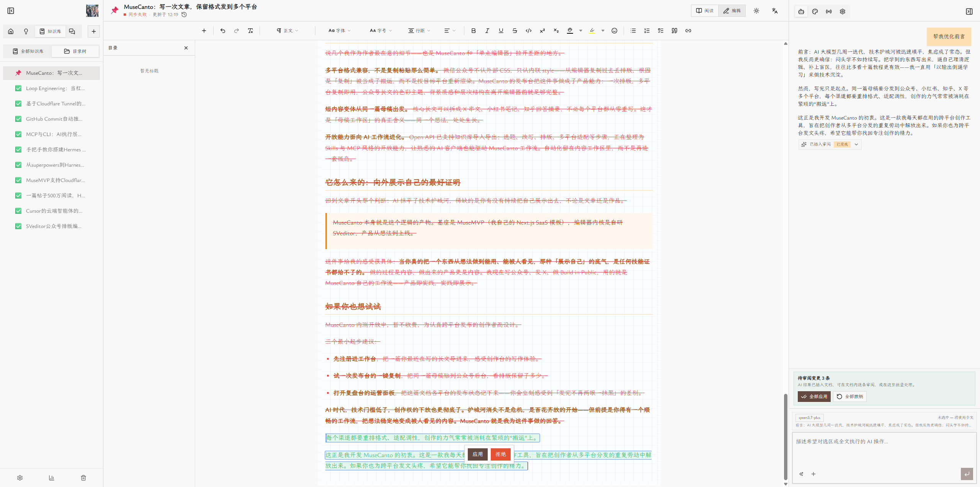The width and height of the screenshot is (980, 487).
Task: Open the 行距 line spacing dropdown
Action: coord(419,31)
